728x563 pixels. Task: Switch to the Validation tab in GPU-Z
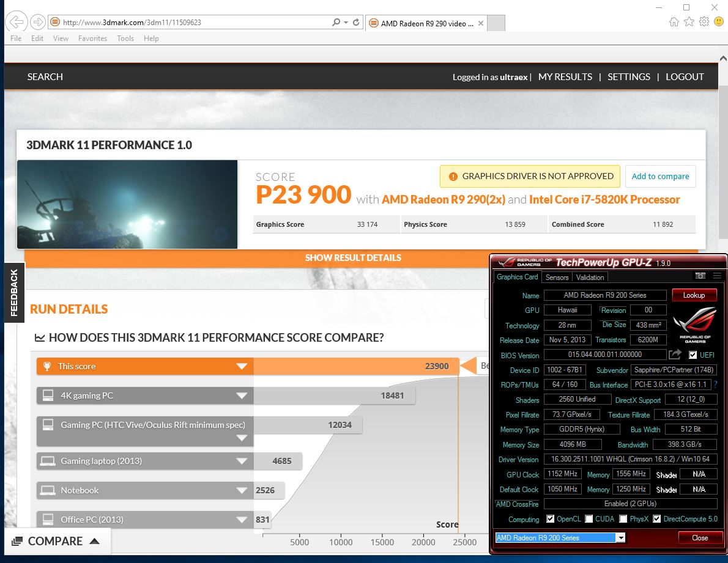click(x=590, y=278)
